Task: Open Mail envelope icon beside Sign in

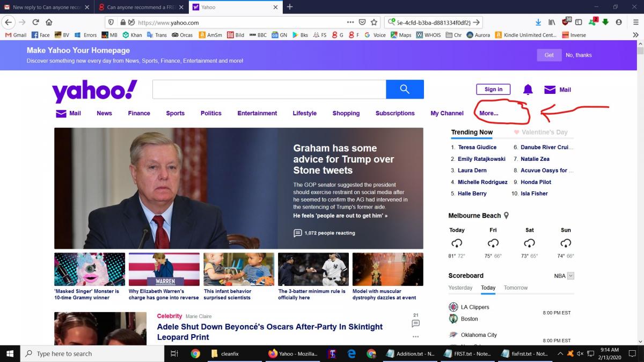Action: pyautogui.click(x=550, y=90)
